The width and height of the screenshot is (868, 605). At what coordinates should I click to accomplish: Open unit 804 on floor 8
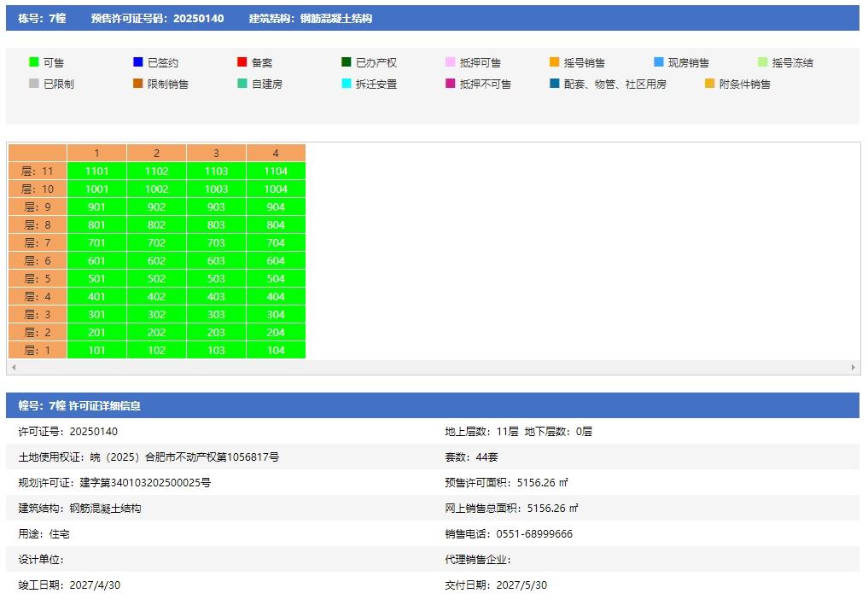pyautogui.click(x=276, y=224)
